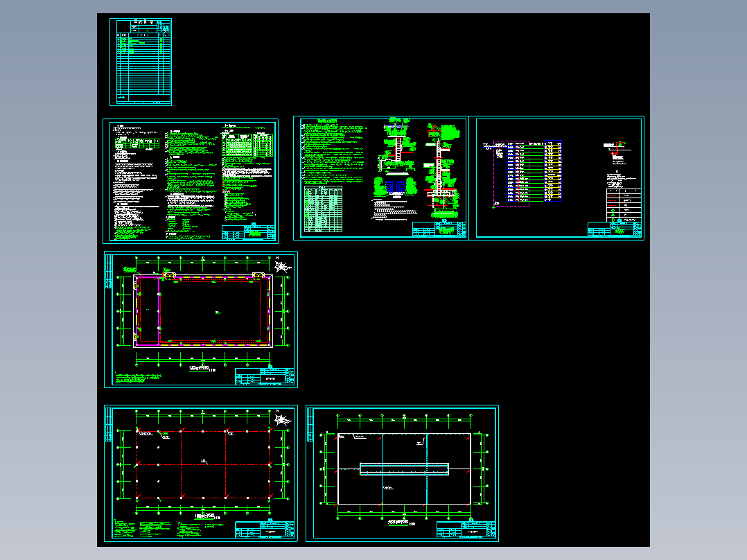Click title block of the roof plan sheet
The width and height of the screenshot is (747, 560).
(466, 530)
